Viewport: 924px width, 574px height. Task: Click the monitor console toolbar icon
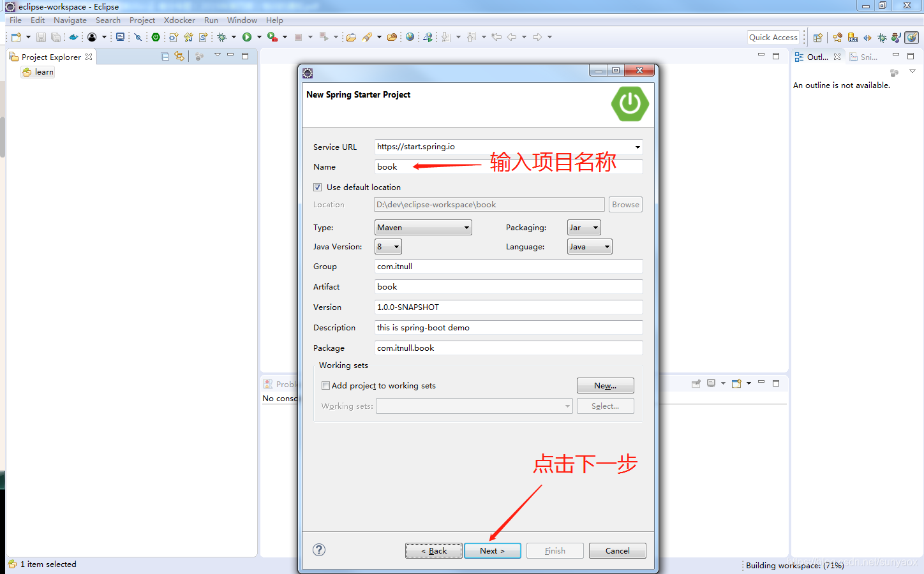(120, 37)
